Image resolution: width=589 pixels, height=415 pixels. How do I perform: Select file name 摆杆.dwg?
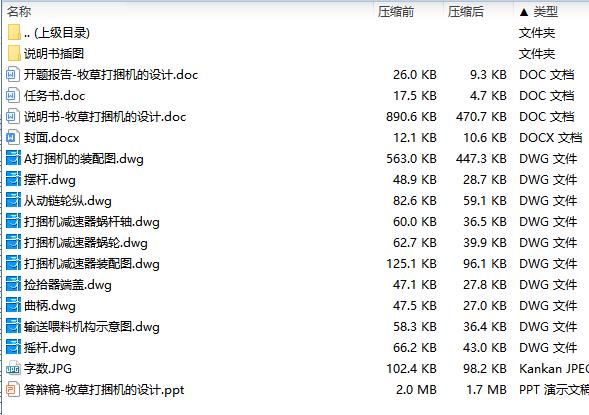coord(50,180)
